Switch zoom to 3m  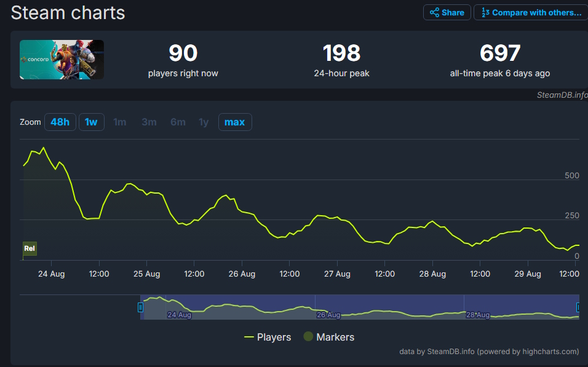point(149,122)
